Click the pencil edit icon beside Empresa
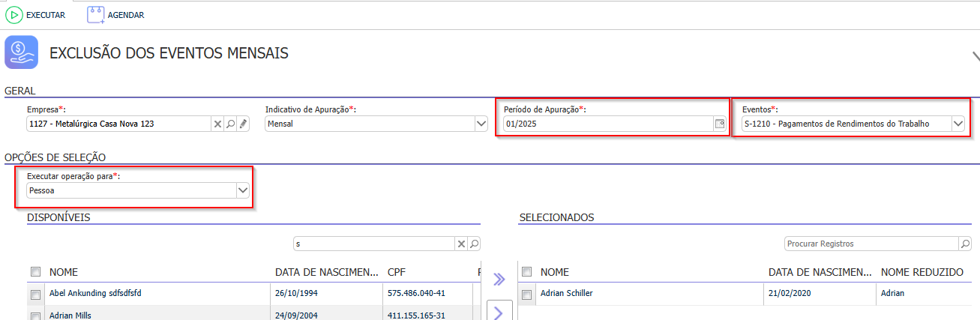This screenshot has height=320, width=980. tap(243, 124)
